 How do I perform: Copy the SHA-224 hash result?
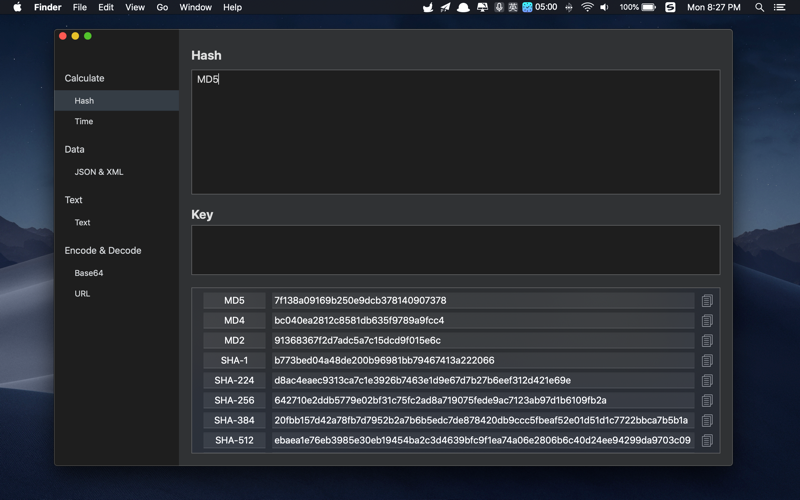[707, 380]
